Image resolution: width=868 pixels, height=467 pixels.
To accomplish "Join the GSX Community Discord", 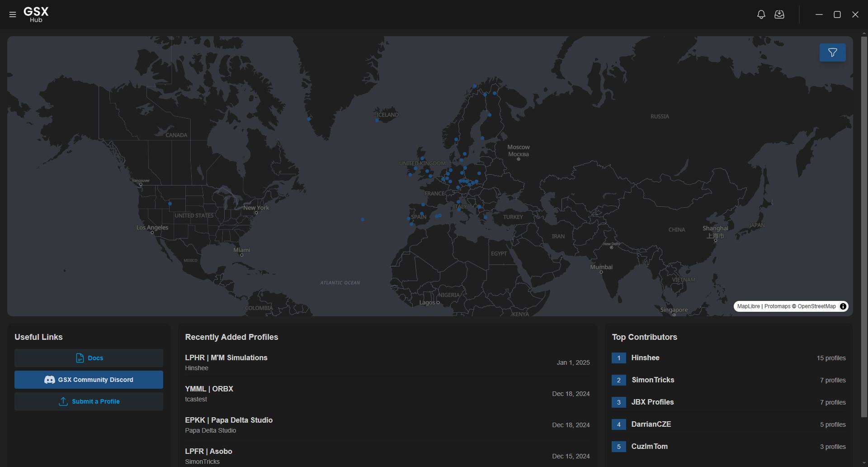I will pos(89,380).
